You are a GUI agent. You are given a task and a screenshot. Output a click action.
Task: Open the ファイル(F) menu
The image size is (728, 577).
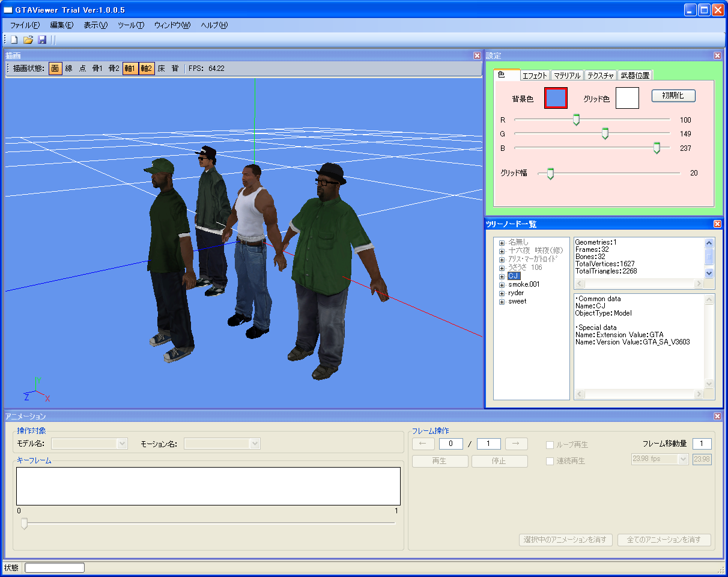(25, 25)
